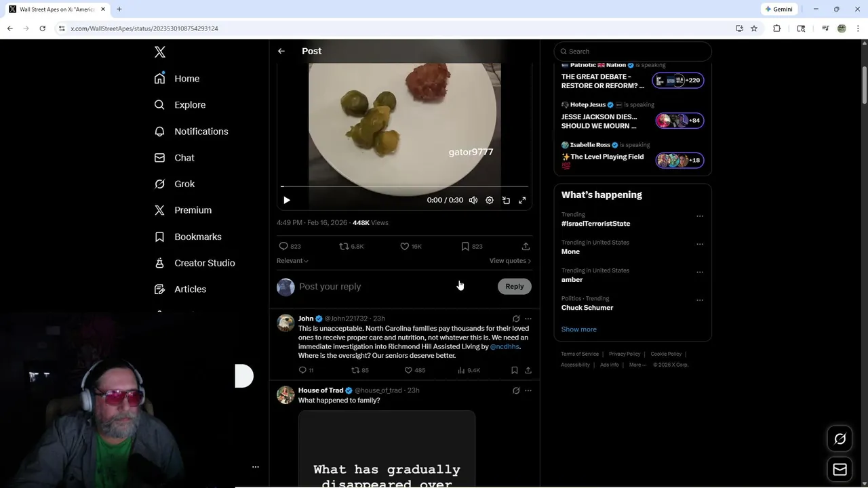This screenshot has width=868, height=488.
Task: Mute the video volume
Action: point(473,201)
